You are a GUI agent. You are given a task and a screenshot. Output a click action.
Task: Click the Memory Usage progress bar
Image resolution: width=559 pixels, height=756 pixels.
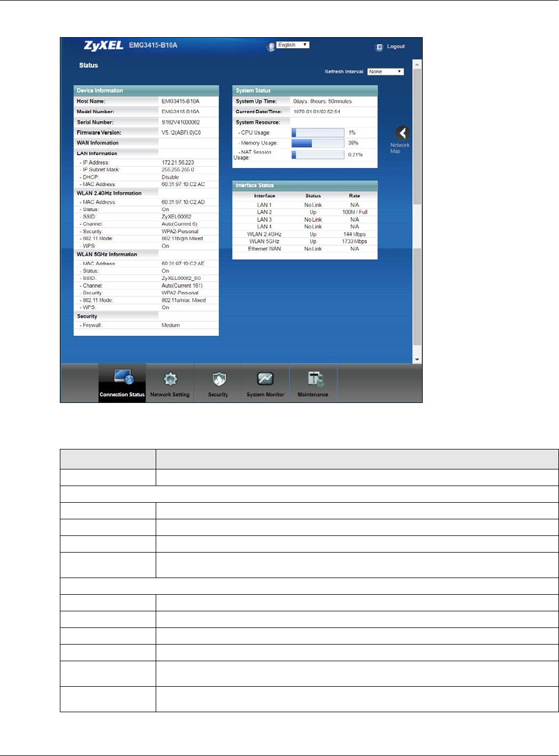[x=318, y=143]
